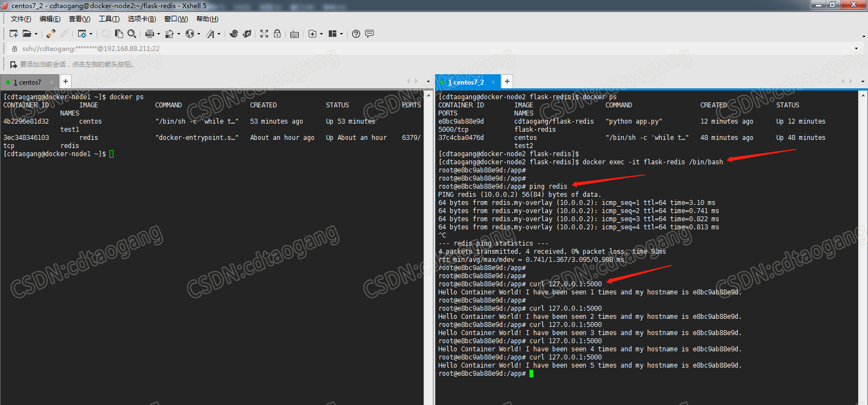Image resolution: width=868 pixels, height=405 pixels.
Task: Open the virtual keyboard icon
Action: [295, 34]
